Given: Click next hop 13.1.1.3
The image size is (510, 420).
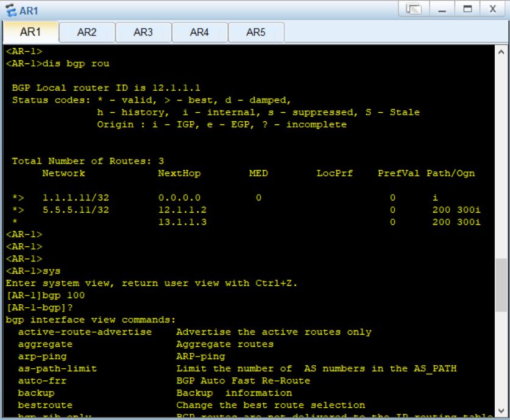Looking at the screenshot, I should pyautogui.click(x=182, y=222).
